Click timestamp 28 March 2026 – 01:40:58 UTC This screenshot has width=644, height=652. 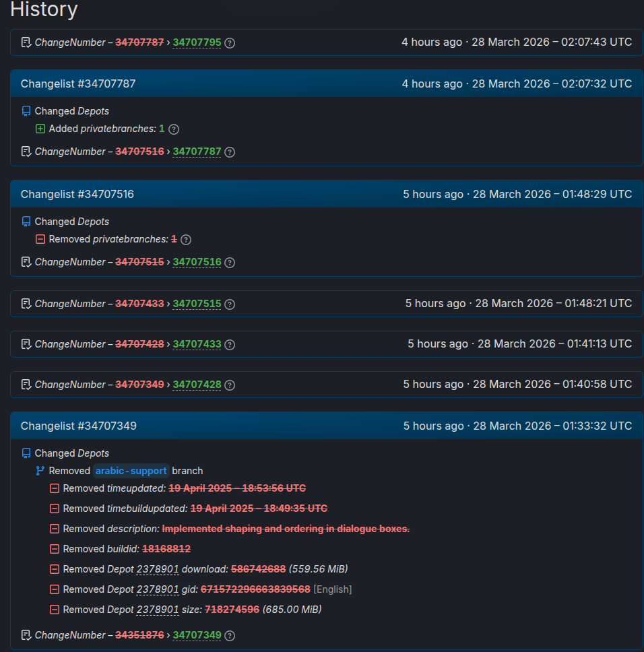click(552, 384)
